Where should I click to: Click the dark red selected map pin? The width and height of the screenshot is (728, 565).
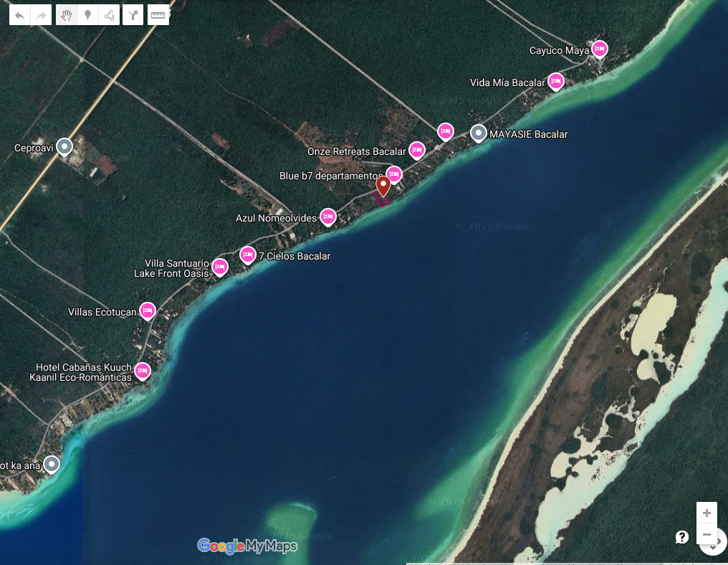[383, 186]
